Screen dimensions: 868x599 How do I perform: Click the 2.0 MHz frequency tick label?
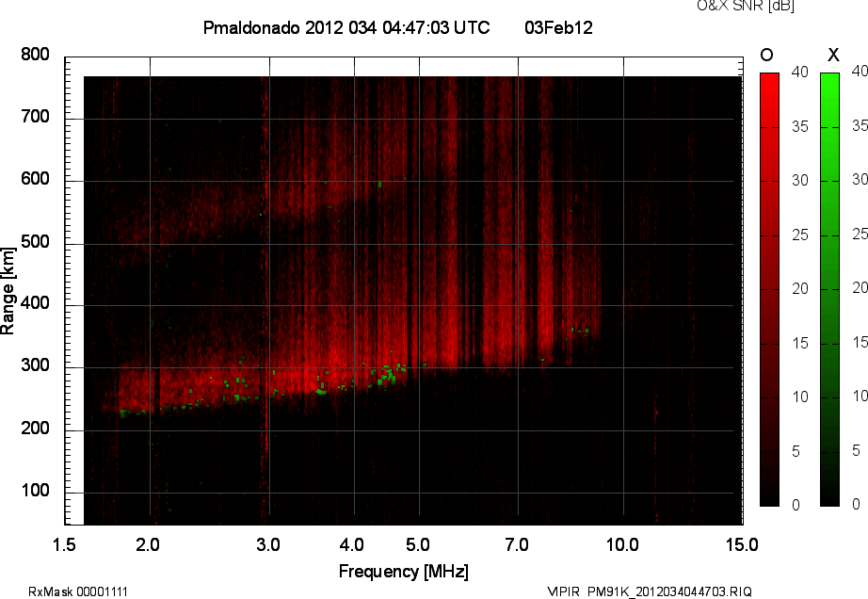pos(148,545)
